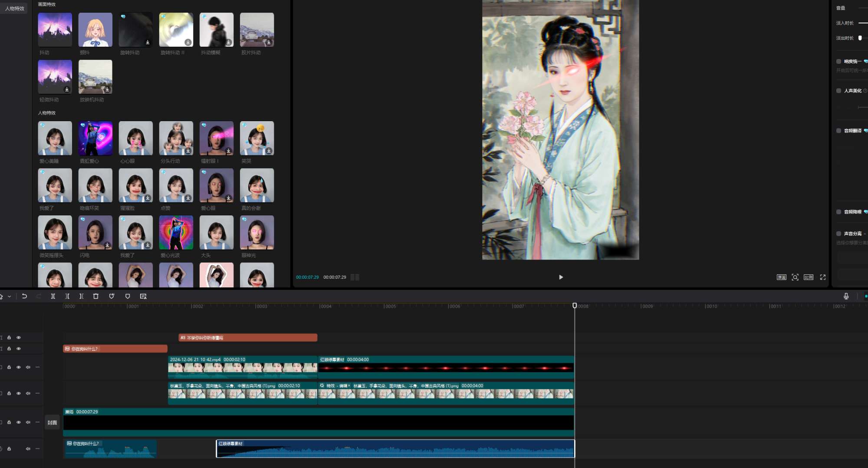Adjust the 淡出时长 fade-out slider handle

(860, 38)
